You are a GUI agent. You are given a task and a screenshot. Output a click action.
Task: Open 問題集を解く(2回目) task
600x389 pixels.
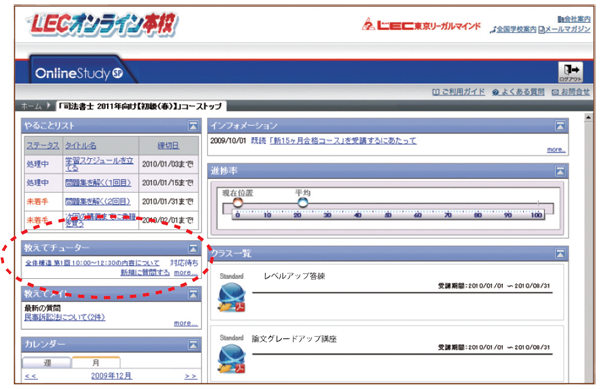click(98, 201)
